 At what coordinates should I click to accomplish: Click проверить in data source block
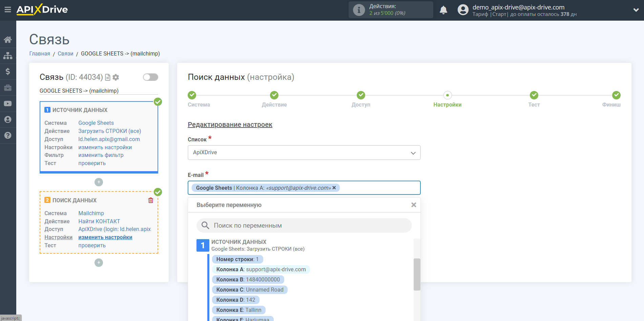tap(92, 163)
